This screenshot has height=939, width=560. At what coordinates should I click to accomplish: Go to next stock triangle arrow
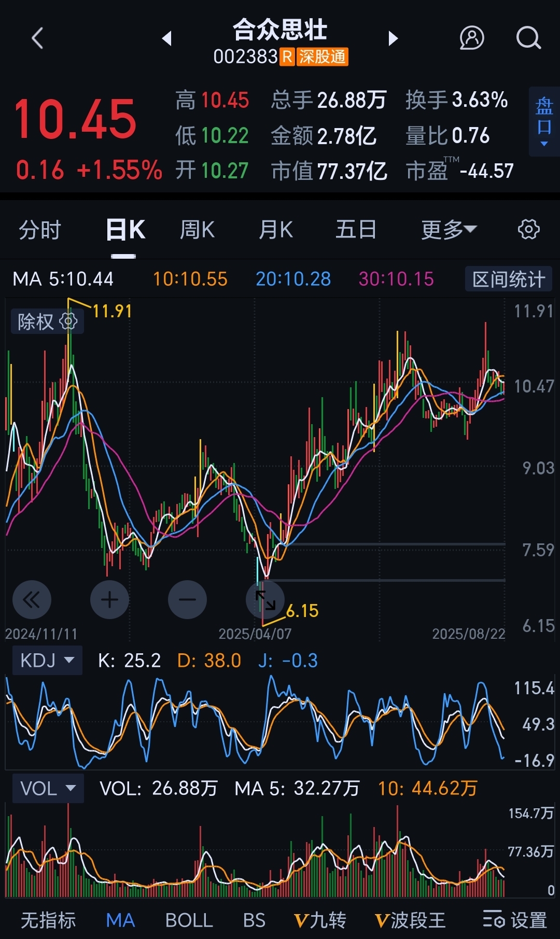tap(393, 38)
